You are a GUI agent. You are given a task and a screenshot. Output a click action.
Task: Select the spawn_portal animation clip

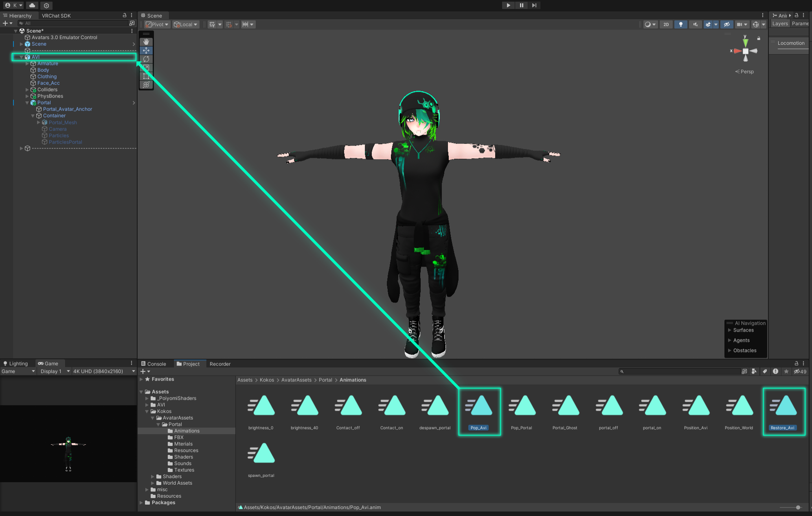[261, 459]
